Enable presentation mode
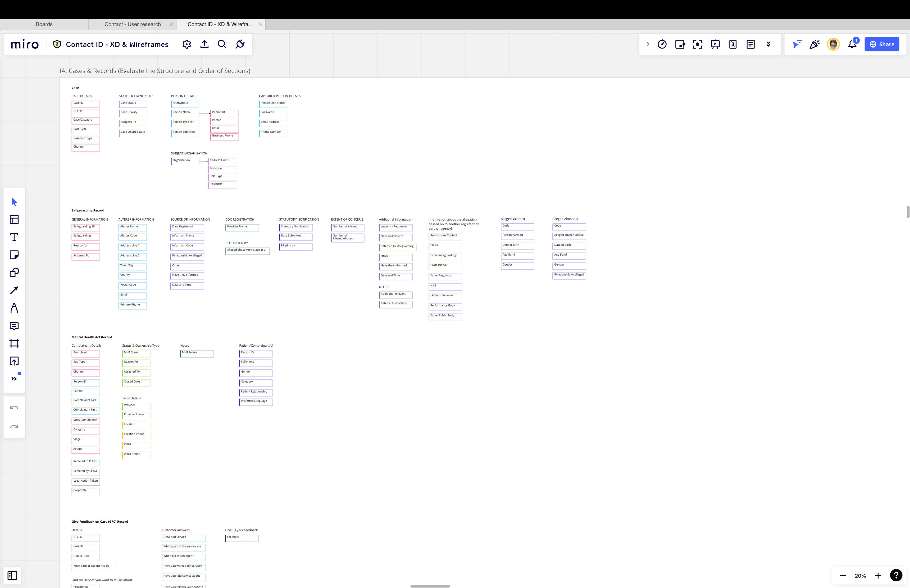Screen dimensions: 910x588 (715, 44)
